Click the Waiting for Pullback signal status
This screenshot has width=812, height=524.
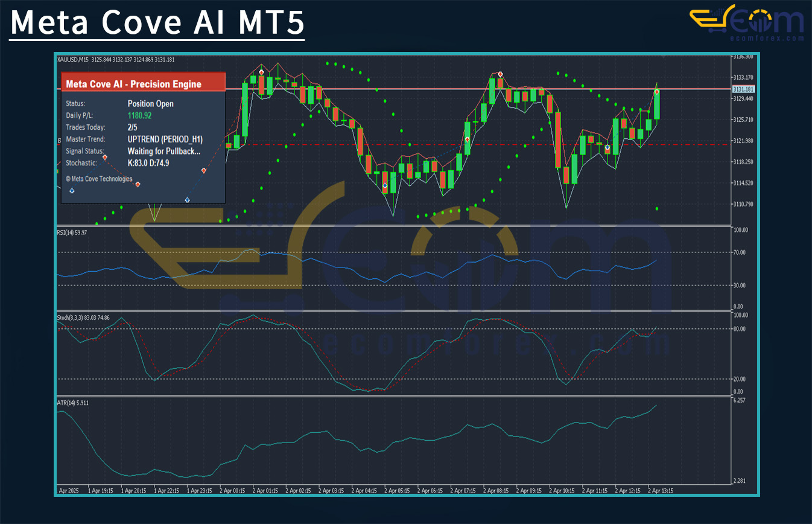coord(164,152)
